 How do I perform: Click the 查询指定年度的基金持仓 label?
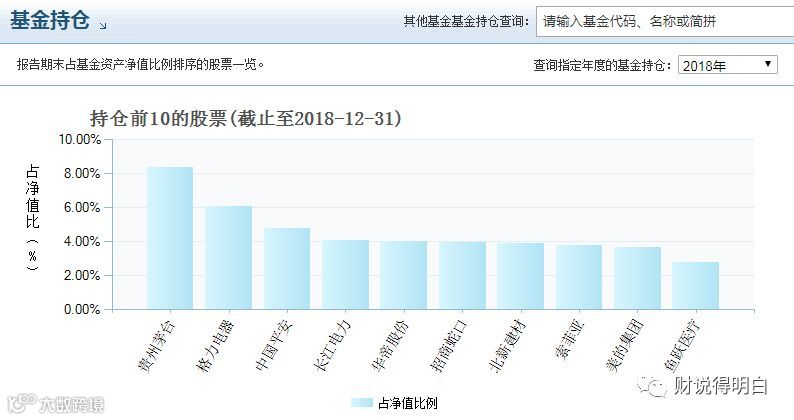pyautogui.click(x=603, y=65)
